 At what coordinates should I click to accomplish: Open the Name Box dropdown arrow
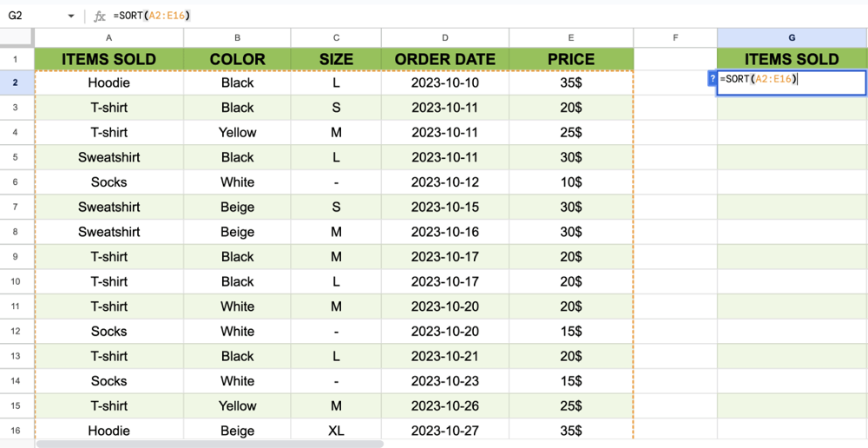pyautogui.click(x=71, y=16)
